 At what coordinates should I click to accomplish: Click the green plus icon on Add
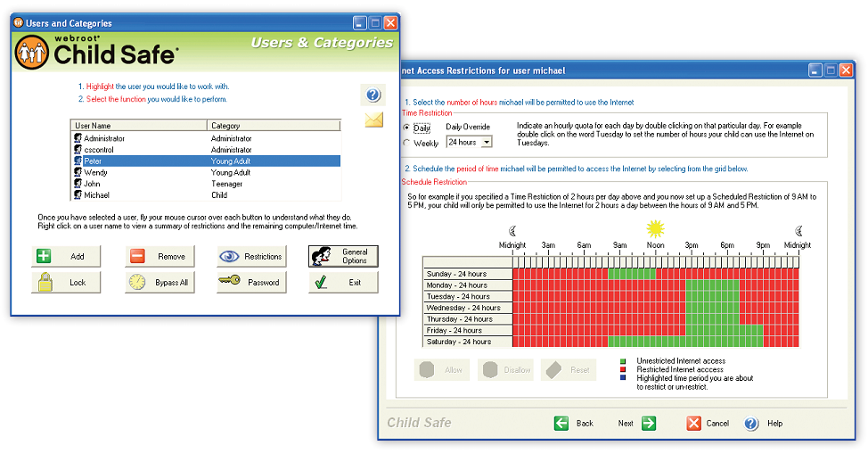tap(44, 256)
